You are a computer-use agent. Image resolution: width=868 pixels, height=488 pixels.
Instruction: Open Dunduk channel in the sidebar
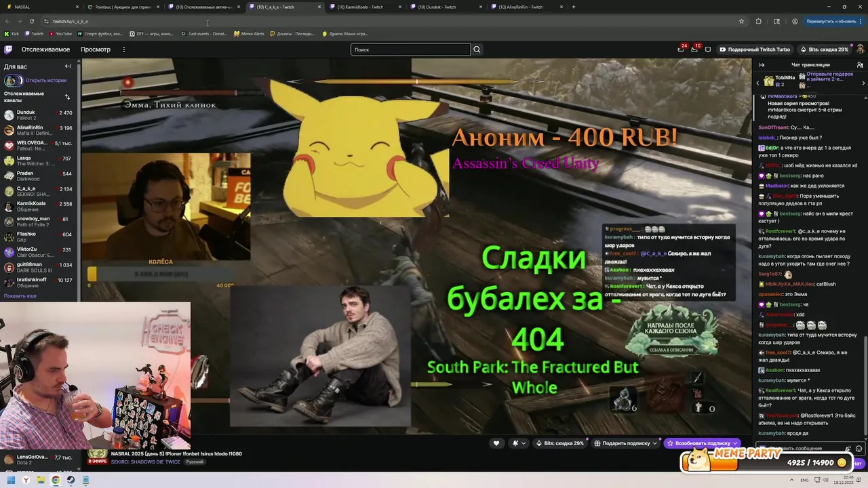coord(39,115)
